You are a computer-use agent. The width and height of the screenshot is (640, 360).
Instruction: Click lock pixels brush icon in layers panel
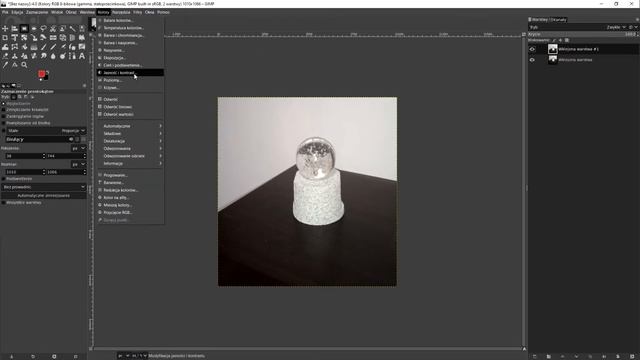[x=554, y=40]
